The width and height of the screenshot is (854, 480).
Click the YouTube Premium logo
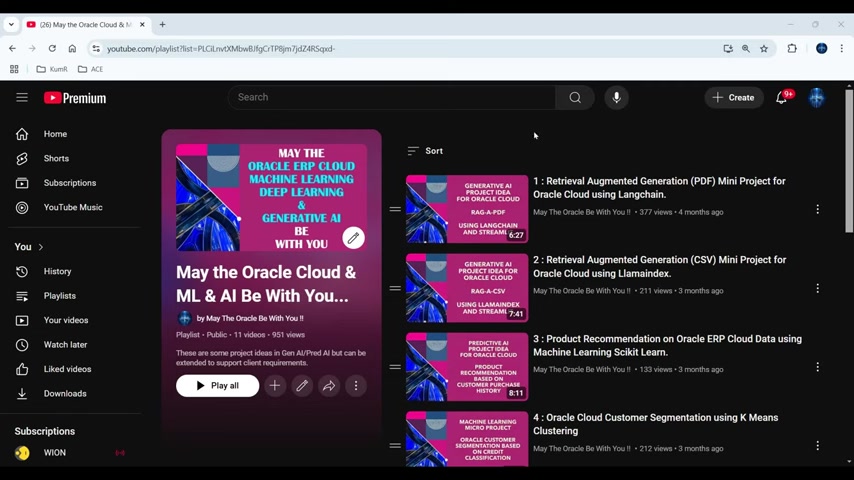pyautogui.click(x=75, y=98)
